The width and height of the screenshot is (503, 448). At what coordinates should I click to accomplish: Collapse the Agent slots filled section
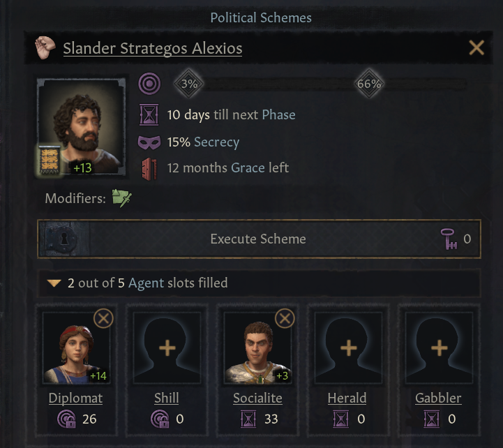tap(53, 283)
